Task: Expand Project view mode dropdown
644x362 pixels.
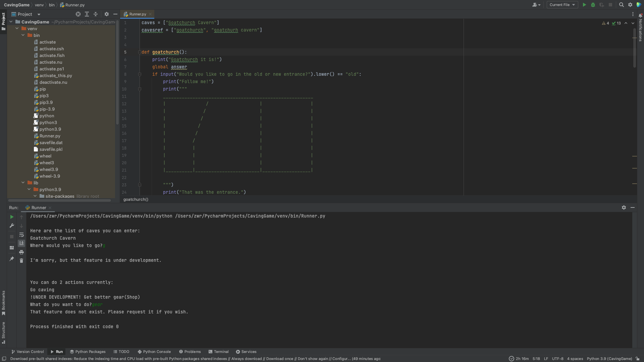Action: point(39,14)
